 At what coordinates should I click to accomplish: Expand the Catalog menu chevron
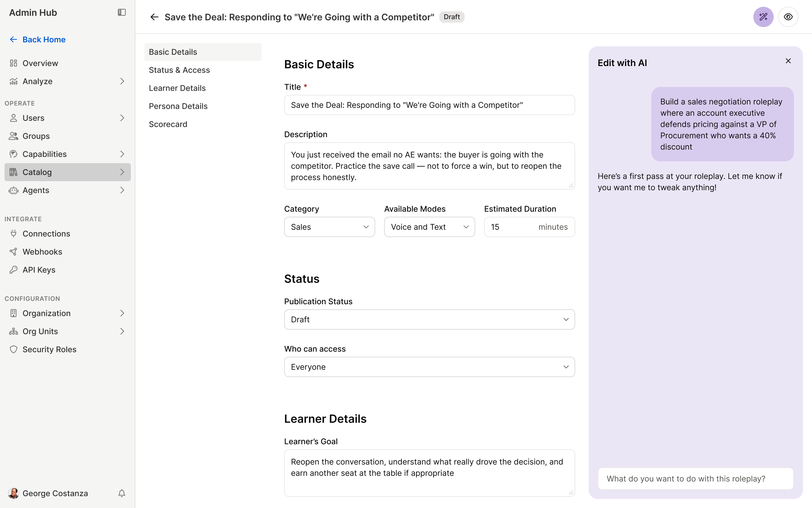pos(122,172)
